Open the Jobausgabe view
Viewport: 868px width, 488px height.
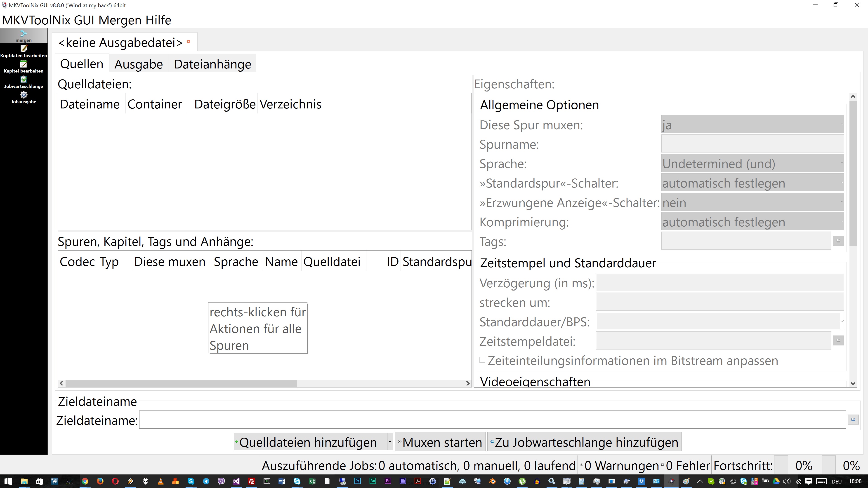[24, 98]
